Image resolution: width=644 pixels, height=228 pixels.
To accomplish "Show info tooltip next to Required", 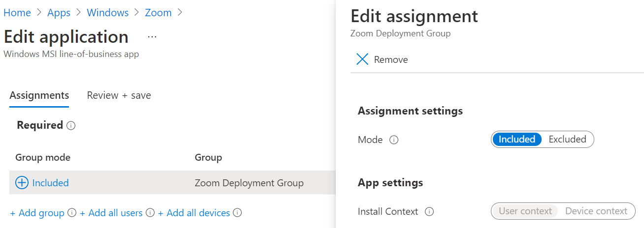I will pos(71,126).
